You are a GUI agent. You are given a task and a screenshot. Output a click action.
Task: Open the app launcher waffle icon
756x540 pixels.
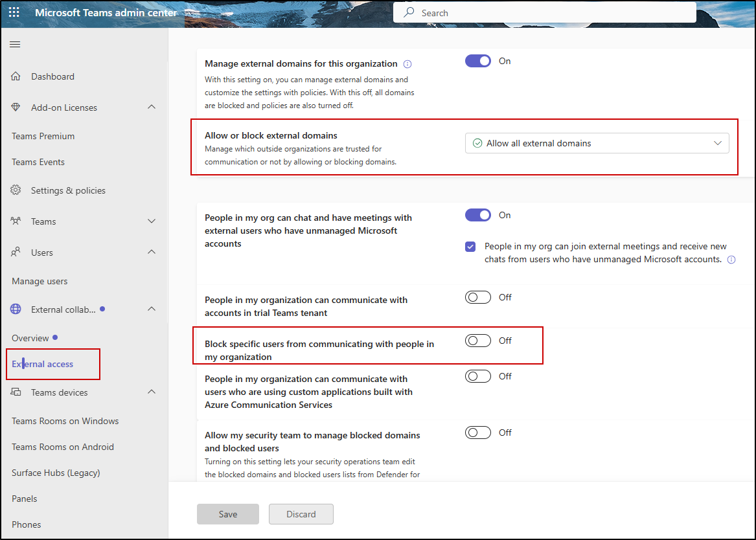click(14, 12)
